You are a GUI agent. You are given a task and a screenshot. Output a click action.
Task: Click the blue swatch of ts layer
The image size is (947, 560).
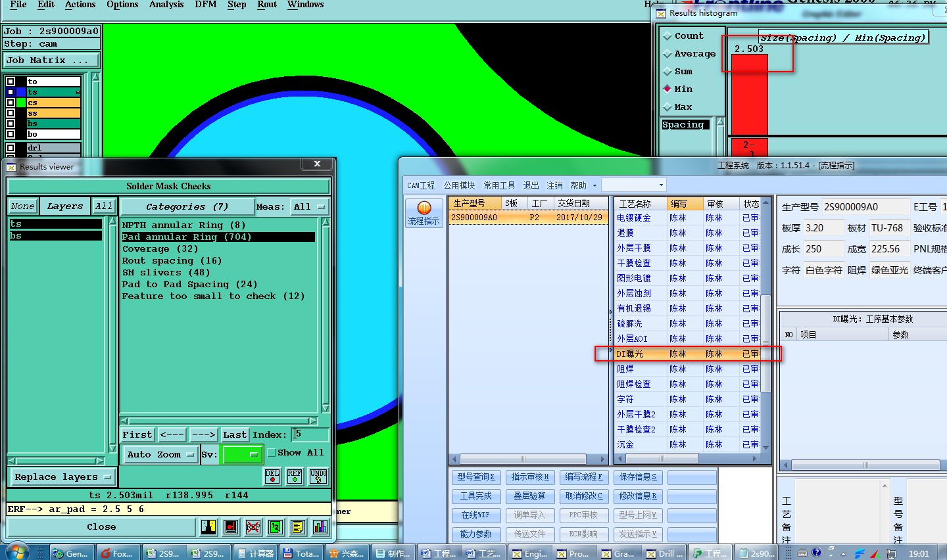(21, 92)
